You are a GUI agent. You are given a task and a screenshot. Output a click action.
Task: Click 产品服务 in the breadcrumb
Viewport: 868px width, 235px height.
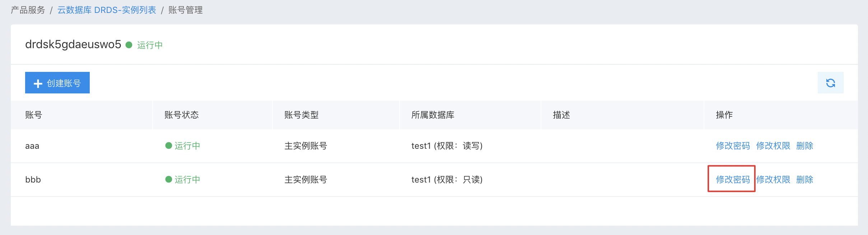(28, 10)
